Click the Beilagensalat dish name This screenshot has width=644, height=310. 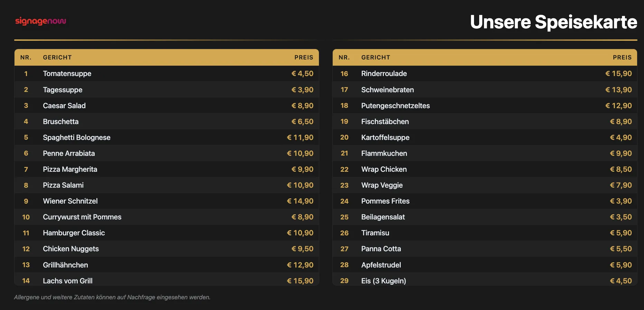pyautogui.click(x=383, y=217)
